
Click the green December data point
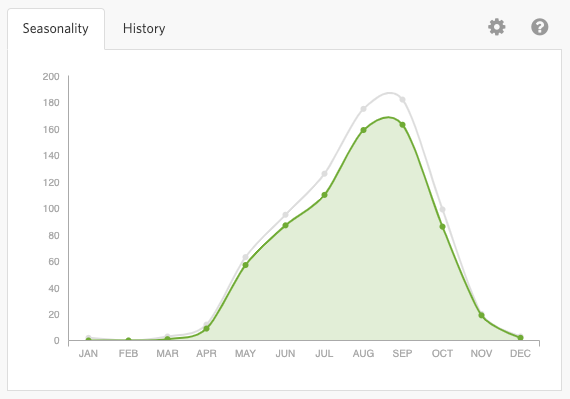tap(521, 338)
